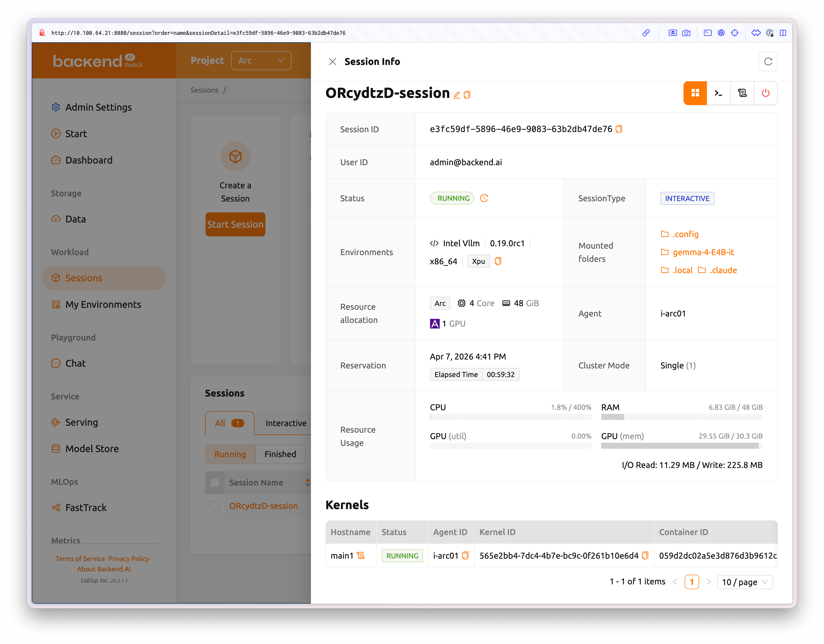Open Privacy Policy link
Image resolution: width=824 pixels, height=644 pixels.
(129, 558)
